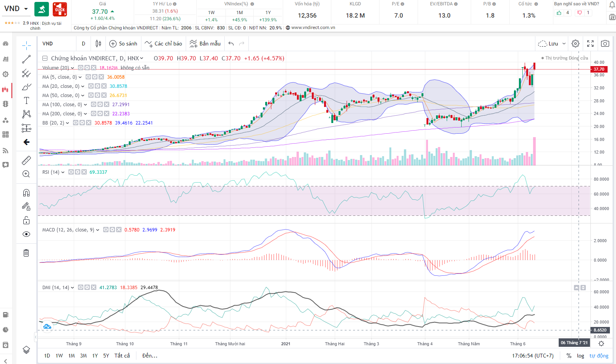Enter fullscreen chart mode

point(590,44)
